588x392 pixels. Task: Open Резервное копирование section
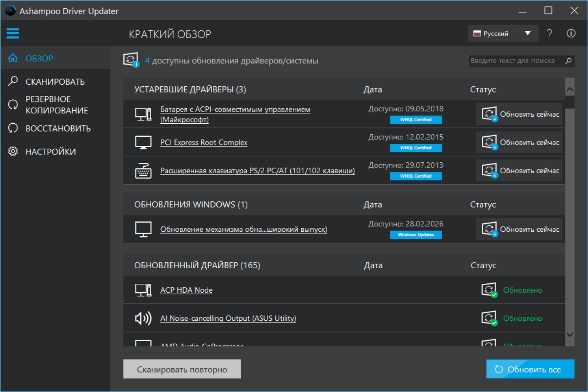tap(56, 105)
